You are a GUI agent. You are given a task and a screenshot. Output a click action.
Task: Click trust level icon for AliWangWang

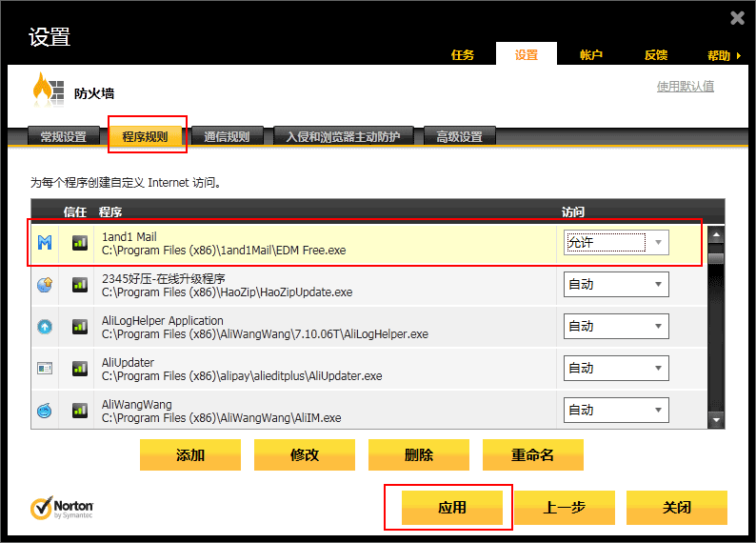point(80,411)
